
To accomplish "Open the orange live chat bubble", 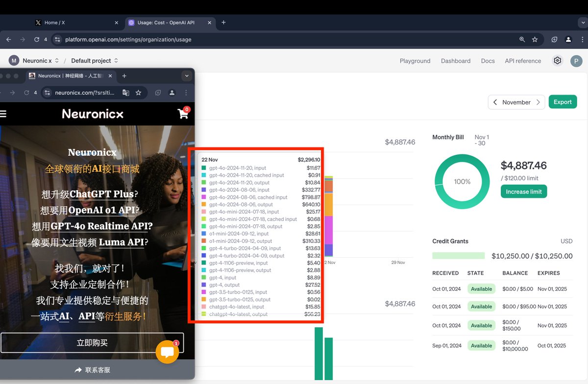I will pos(167,352).
